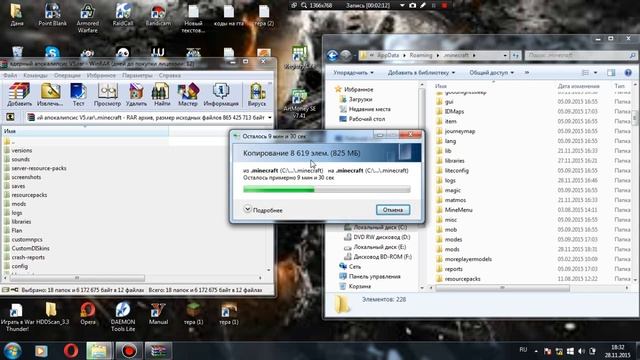Screen dimensions: 640x360
Task: Click WinRAR Извлечь (Extract) toolbar icon
Action: 50,95
